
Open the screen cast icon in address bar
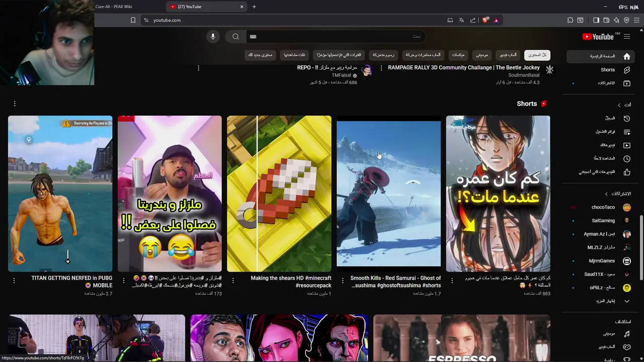coord(450,20)
